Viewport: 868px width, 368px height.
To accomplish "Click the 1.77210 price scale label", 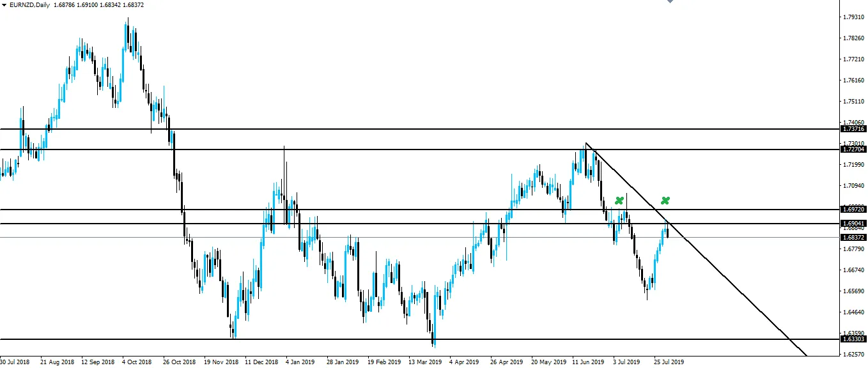I will [x=854, y=59].
